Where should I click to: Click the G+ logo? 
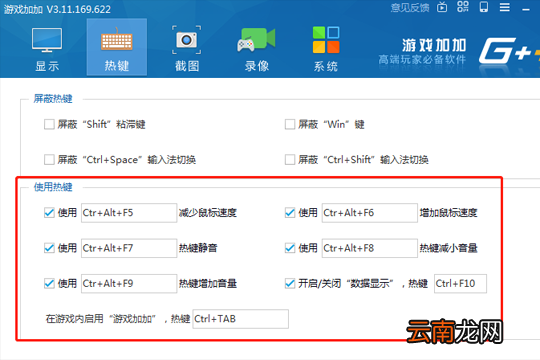pyautogui.click(x=509, y=51)
